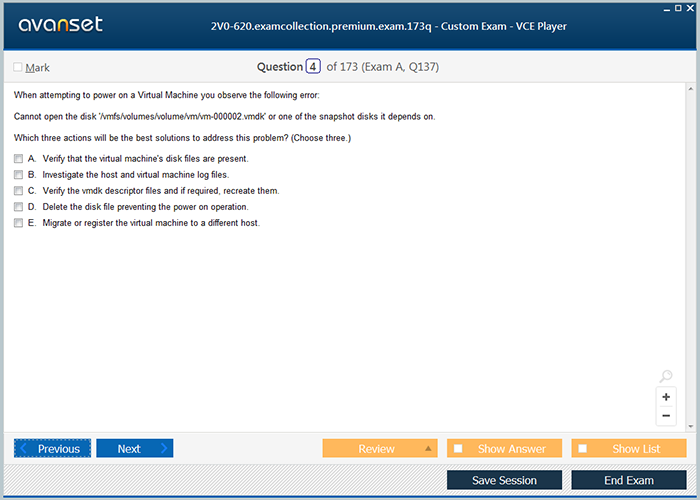Check answer E to migrate the virtual machine
The height and width of the screenshot is (500, 700).
[18, 223]
